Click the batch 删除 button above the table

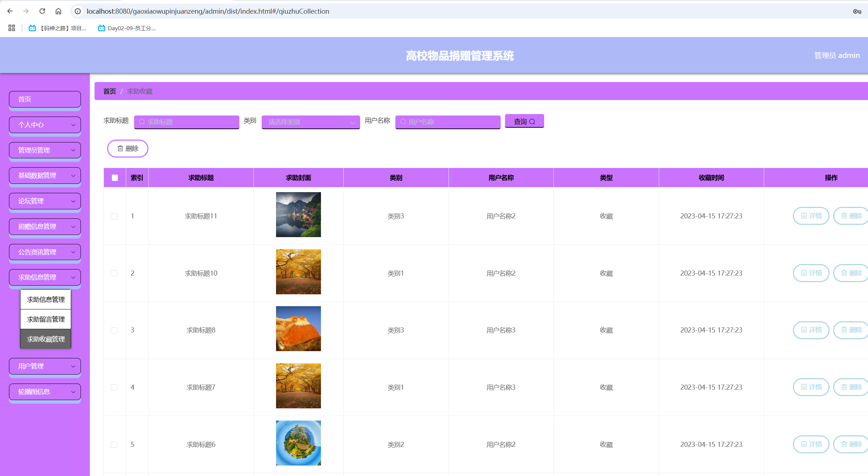(x=128, y=149)
